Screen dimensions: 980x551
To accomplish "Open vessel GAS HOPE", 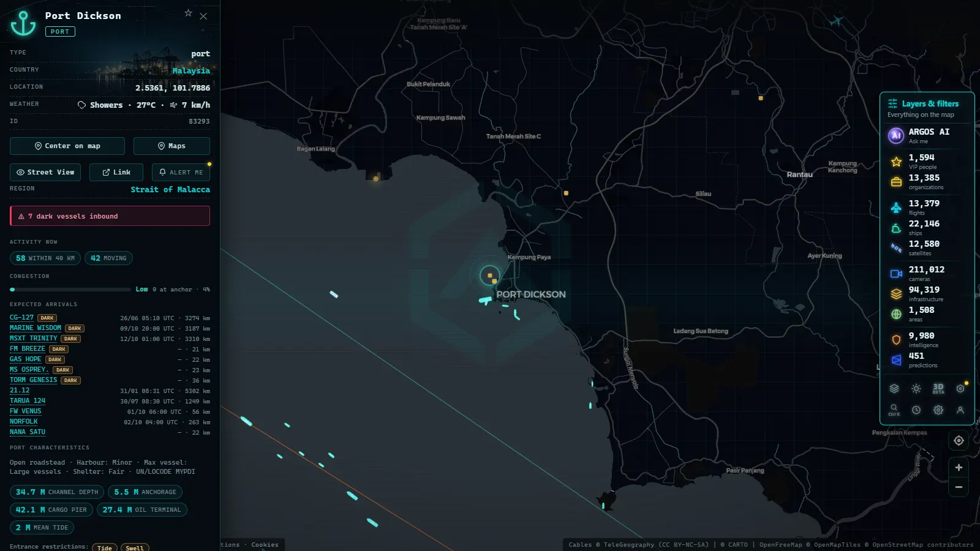I will click(x=26, y=359).
